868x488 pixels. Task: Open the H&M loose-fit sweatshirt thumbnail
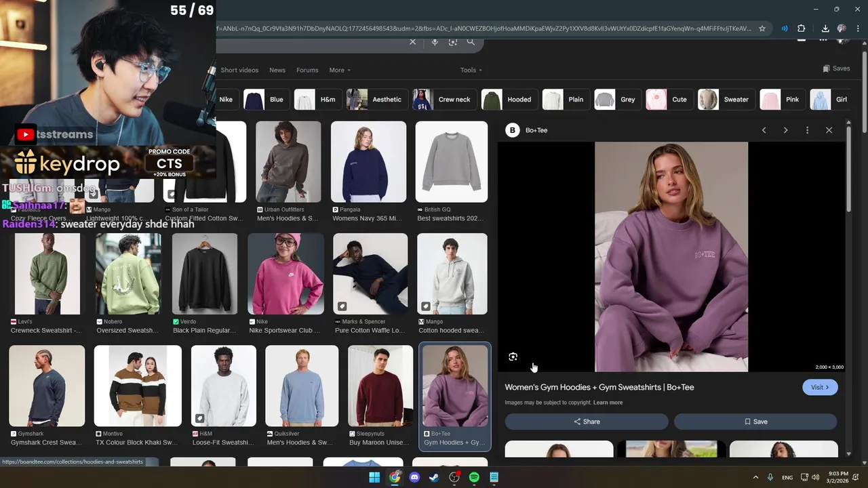coord(224,386)
